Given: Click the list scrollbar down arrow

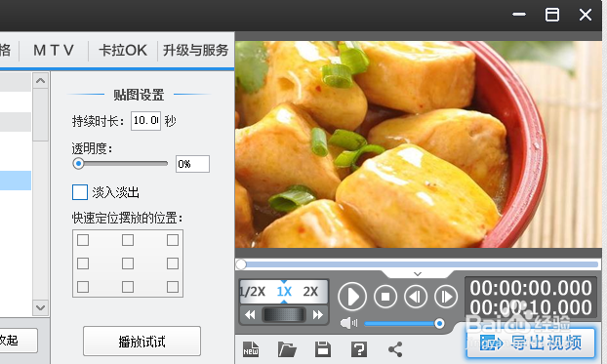Looking at the screenshot, I should tap(40, 307).
